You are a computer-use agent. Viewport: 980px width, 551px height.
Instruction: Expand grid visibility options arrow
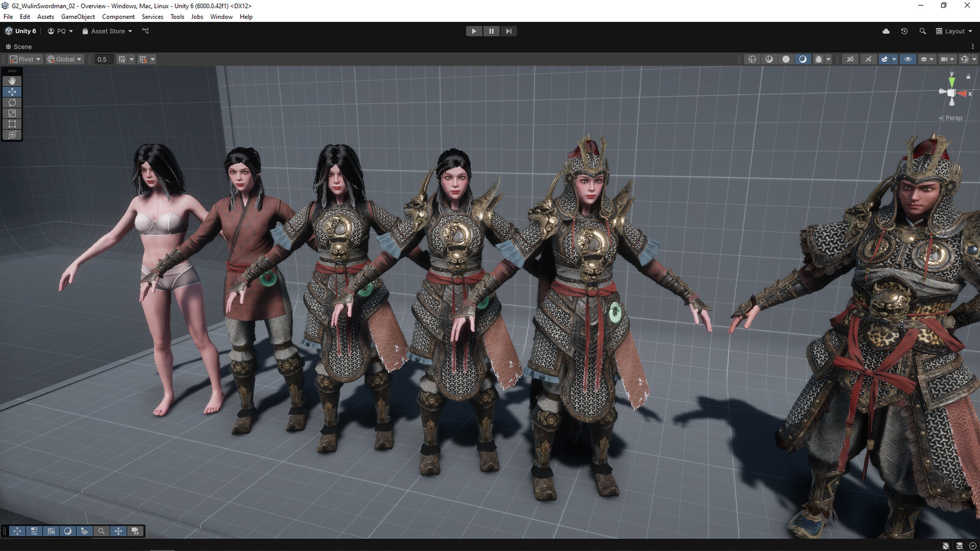coord(132,59)
